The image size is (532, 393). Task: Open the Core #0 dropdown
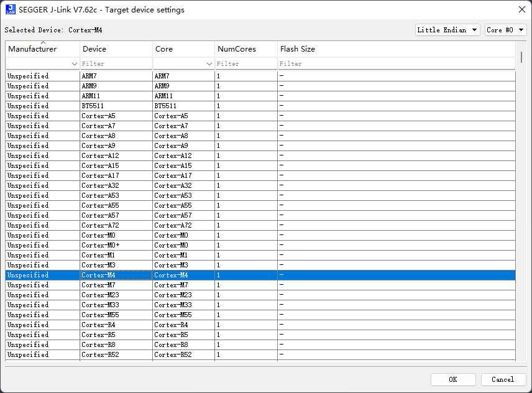pos(505,30)
